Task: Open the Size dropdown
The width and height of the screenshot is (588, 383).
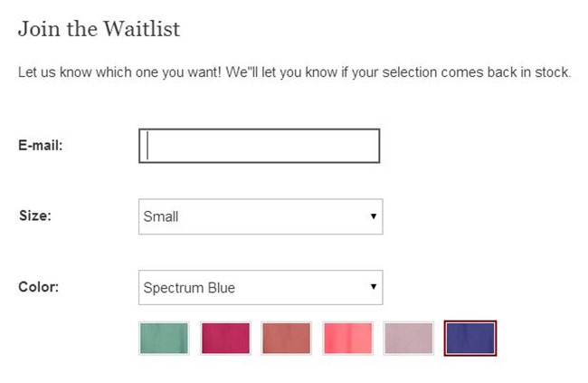Action: pyautogui.click(x=261, y=216)
